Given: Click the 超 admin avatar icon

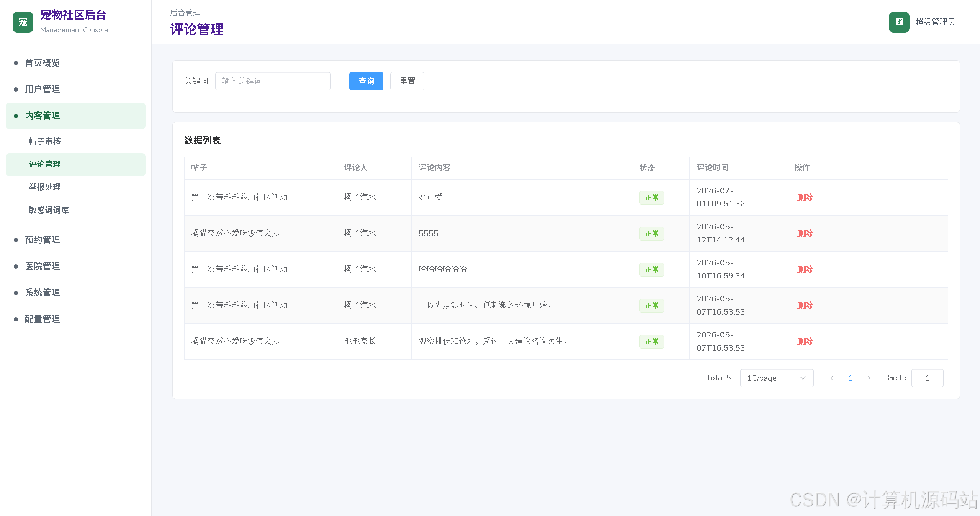Looking at the screenshot, I should [x=899, y=22].
